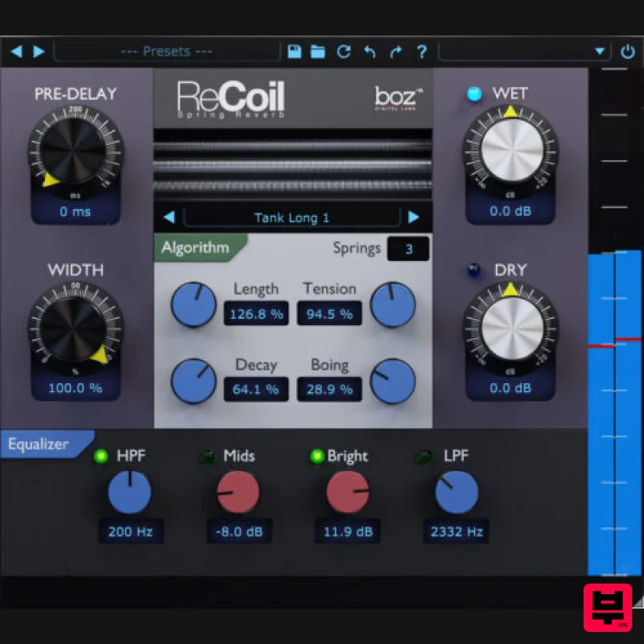Enable the Mids EQ band indicator
Viewport: 644px width, 644px height.
207,456
